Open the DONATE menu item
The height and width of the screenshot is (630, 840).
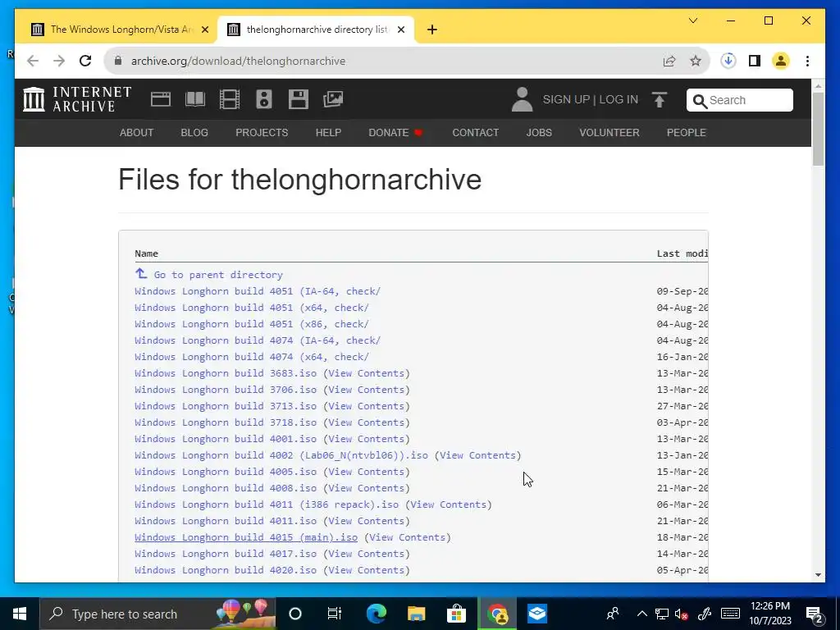[x=395, y=132]
